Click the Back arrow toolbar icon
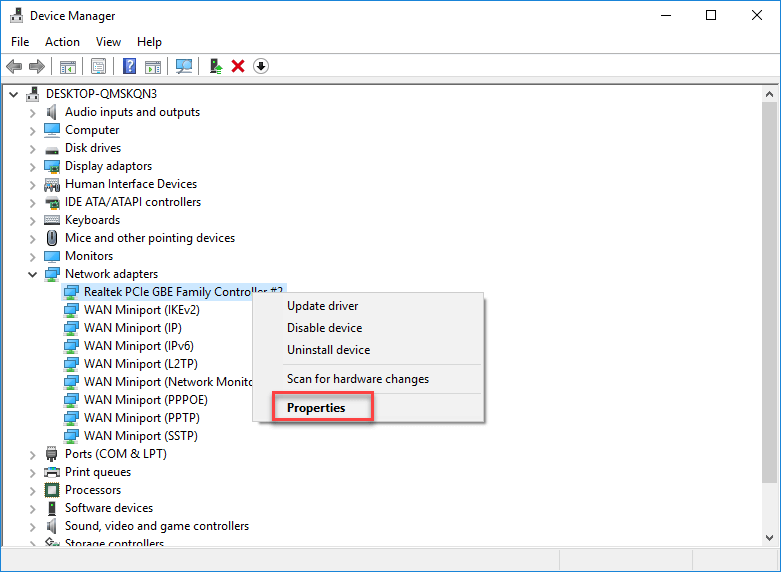The height and width of the screenshot is (572, 781). [14, 66]
